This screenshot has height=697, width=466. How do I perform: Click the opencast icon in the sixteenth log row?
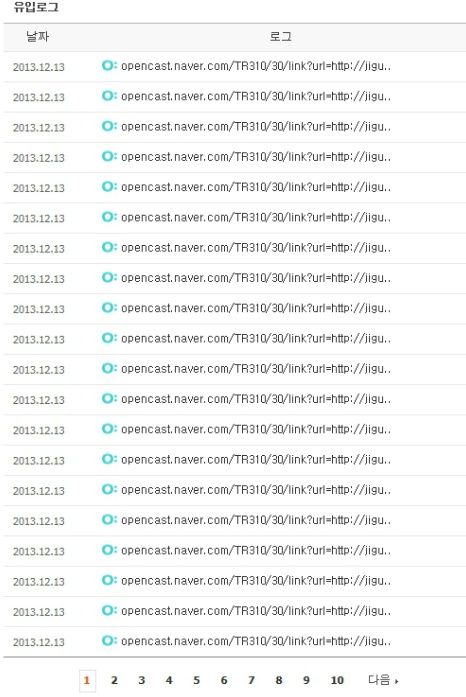(109, 519)
